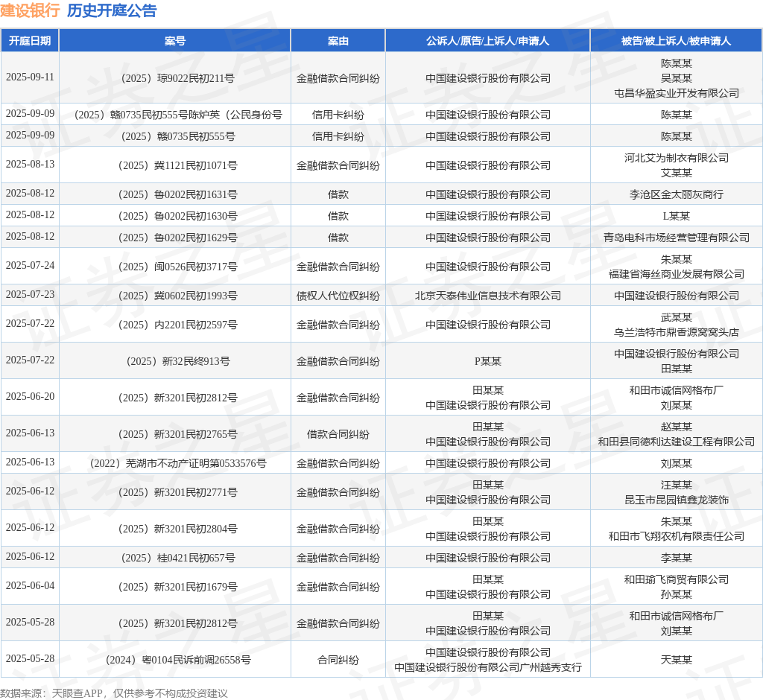Select case number (2025)鲁0202民初1629号
This screenshot has width=763, height=700.
[x=177, y=238]
